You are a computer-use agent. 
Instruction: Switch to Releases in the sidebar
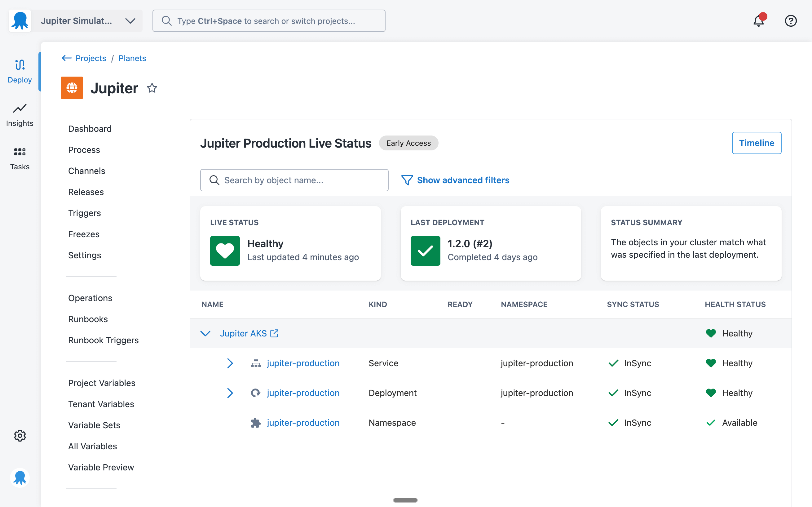pos(86,192)
